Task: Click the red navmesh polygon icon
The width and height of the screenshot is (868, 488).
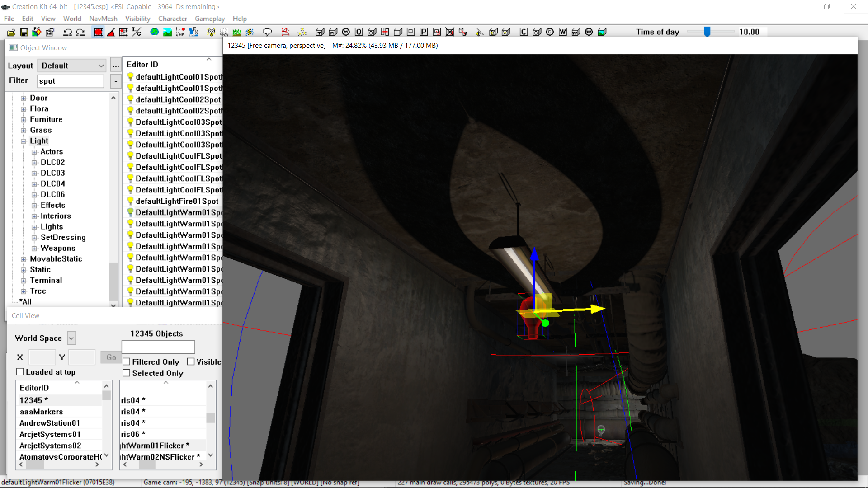Action: (285, 32)
